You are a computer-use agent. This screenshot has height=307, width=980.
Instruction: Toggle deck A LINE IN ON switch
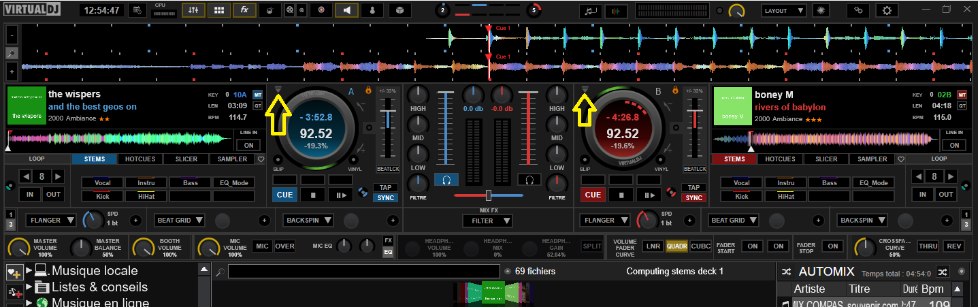[x=248, y=145]
